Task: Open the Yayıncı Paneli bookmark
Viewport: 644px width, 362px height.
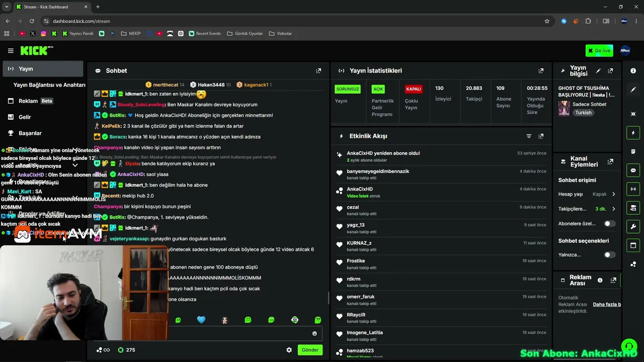Action: (x=78, y=34)
